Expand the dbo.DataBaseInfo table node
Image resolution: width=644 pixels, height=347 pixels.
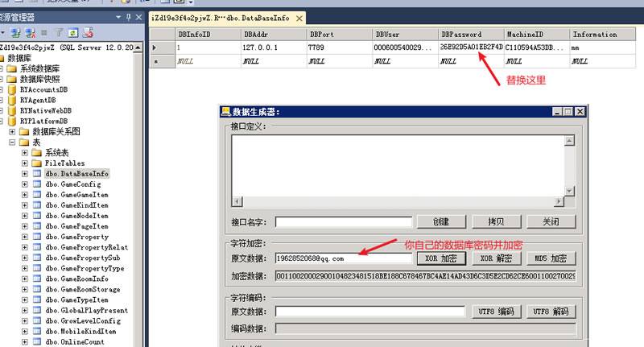(25, 174)
